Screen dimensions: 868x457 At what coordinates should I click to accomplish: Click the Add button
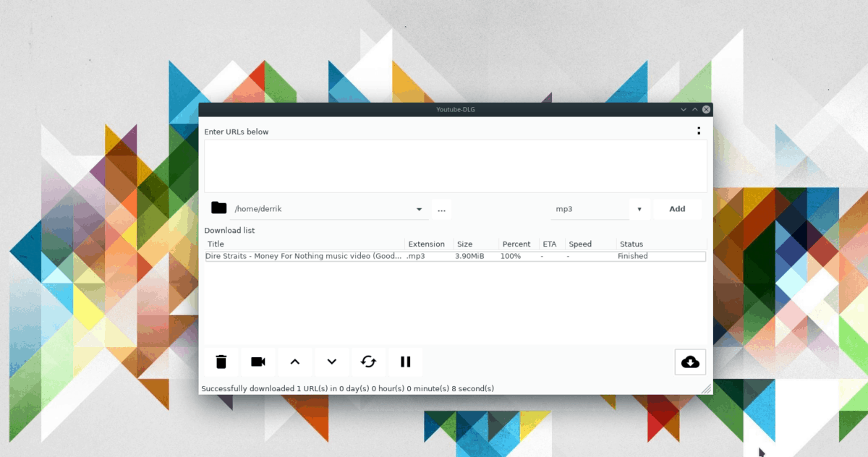[x=677, y=209]
